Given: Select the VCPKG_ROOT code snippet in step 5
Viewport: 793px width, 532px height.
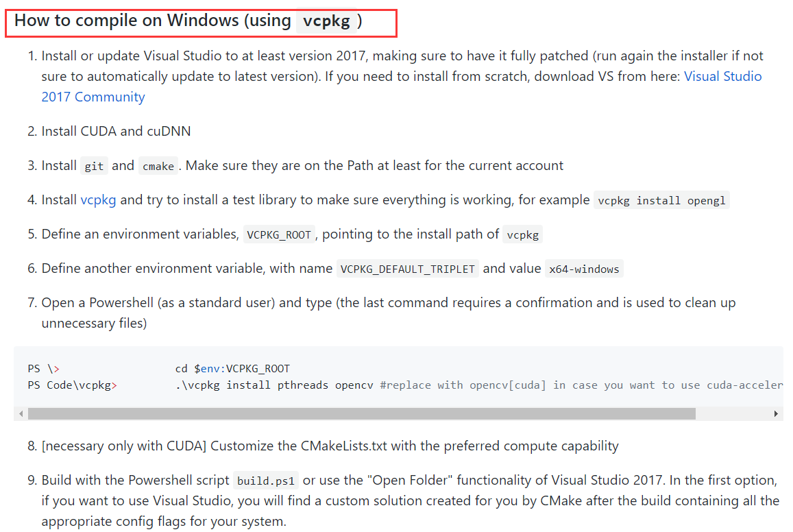Looking at the screenshot, I should (279, 234).
